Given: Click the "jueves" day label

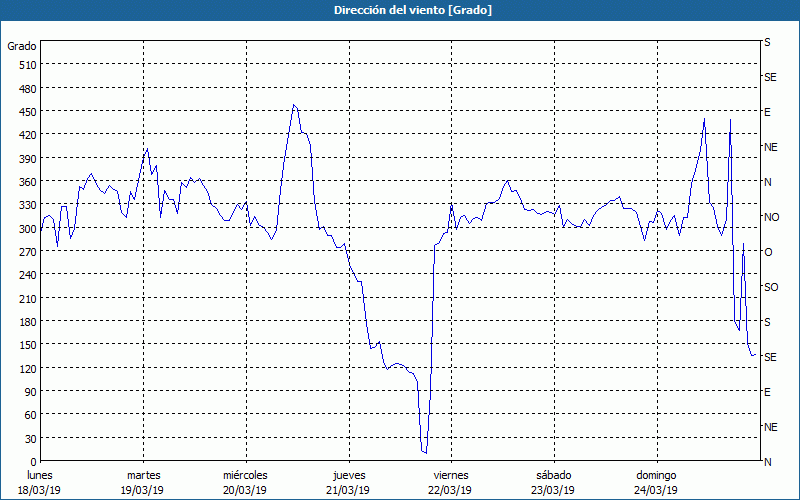Looking at the screenshot, I should pos(349,475).
